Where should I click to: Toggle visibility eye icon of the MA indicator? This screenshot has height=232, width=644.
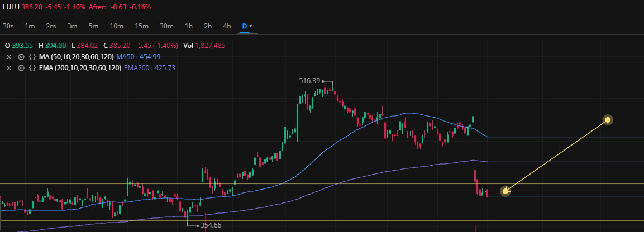click(x=21, y=56)
